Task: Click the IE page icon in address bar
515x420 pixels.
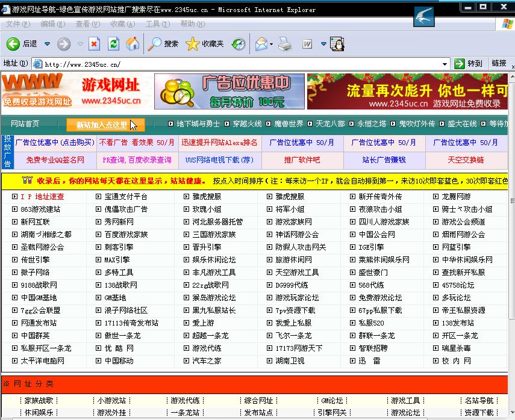Action: (37, 63)
